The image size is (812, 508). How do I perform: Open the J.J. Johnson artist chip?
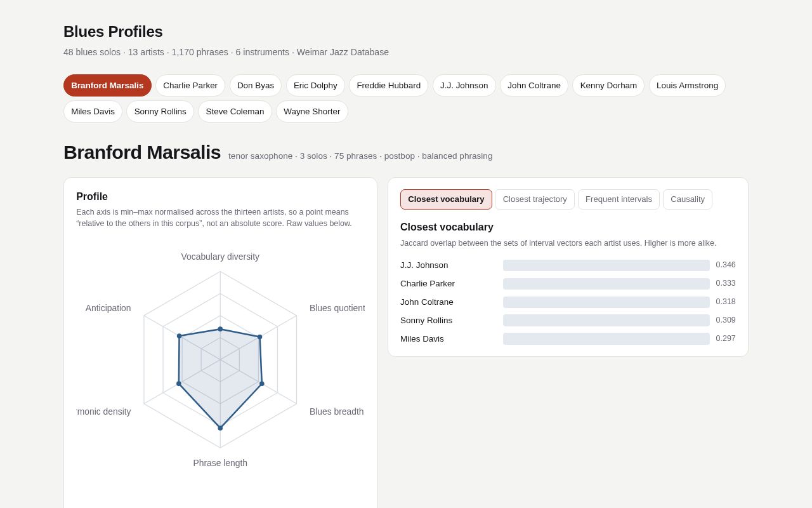[x=464, y=86]
